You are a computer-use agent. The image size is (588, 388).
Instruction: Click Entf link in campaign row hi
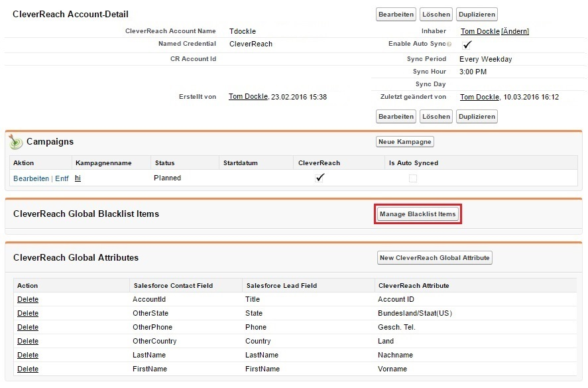coord(62,178)
